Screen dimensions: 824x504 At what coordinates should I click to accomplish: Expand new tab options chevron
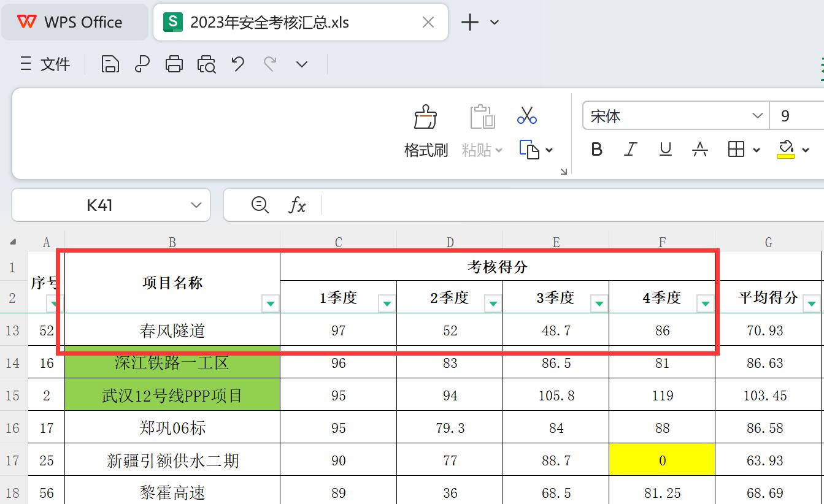pyautogui.click(x=495, y=23)
